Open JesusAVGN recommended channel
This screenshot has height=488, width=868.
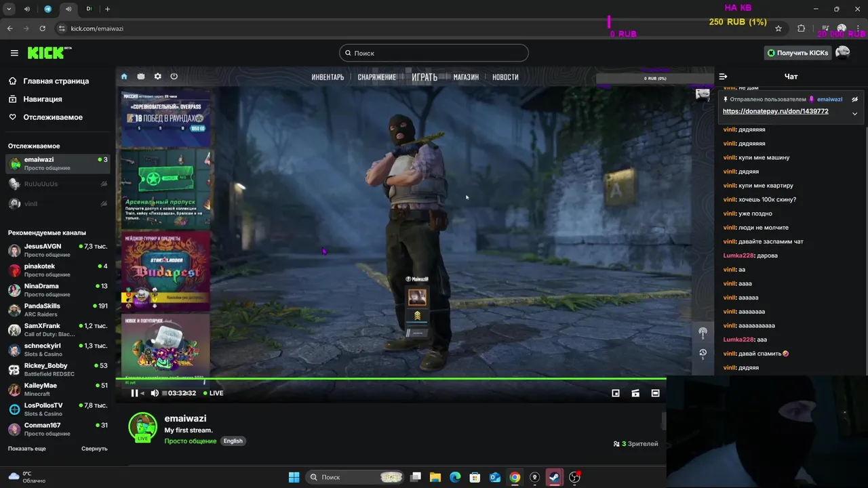(58, 250)
